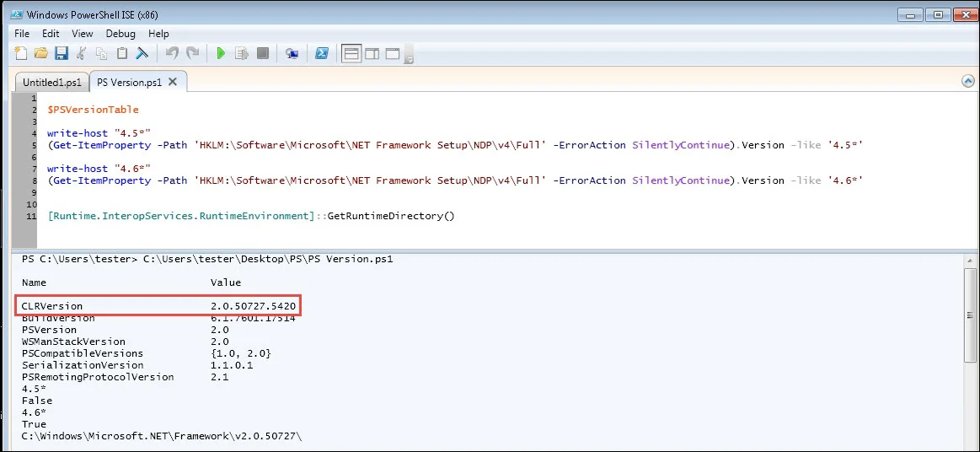This screenshot has height=452, width=980.
Task: Toggle Show Script Pane Maximized layout
Action: point(392,54)
